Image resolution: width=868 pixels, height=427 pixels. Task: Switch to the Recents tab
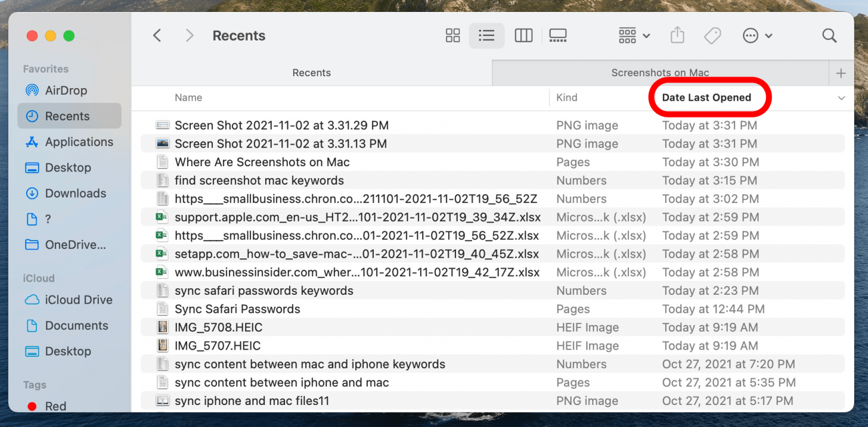tap(311, 73)
